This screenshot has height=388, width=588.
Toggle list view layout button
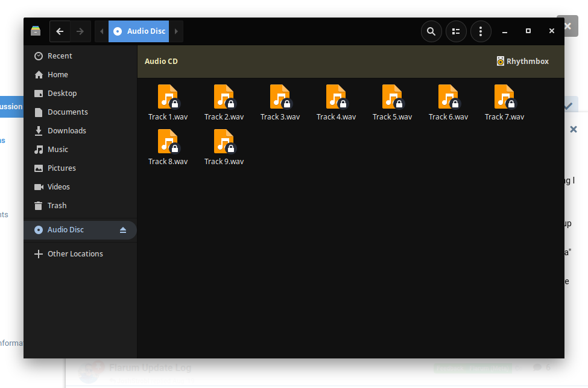point(456,31)
